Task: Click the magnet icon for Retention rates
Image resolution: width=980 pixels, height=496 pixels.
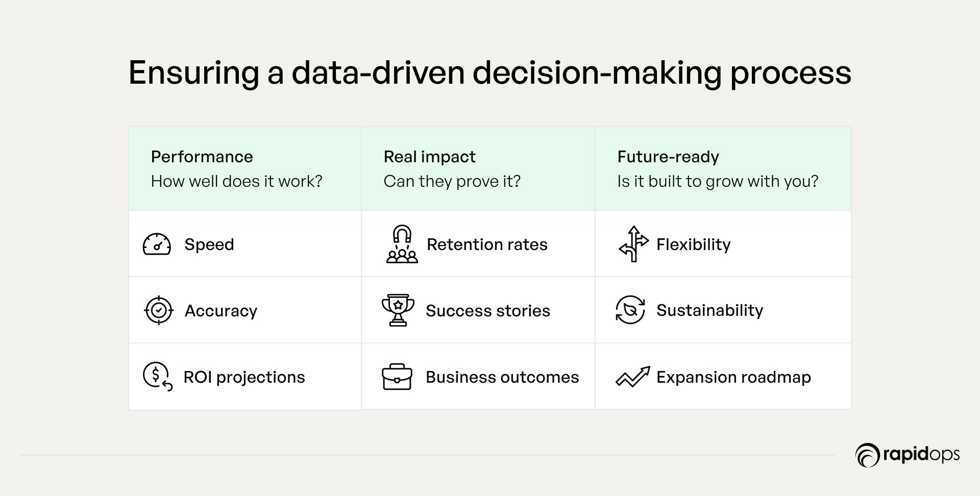Action: [x=402, y=244]
